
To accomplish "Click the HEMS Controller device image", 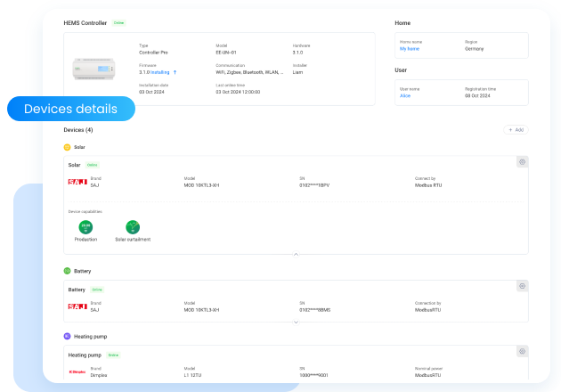I will pos(92,68).
